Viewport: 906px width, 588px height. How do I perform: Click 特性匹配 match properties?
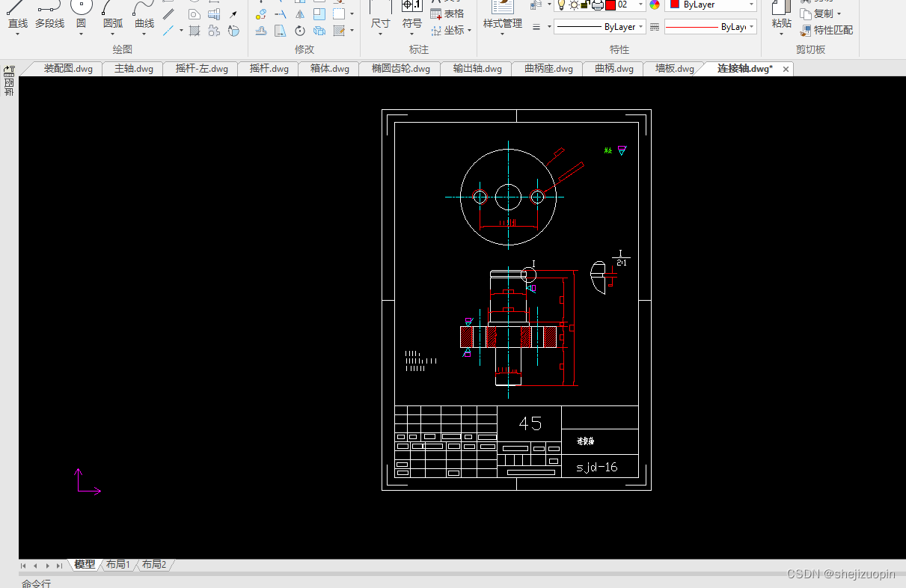(826, 31)
